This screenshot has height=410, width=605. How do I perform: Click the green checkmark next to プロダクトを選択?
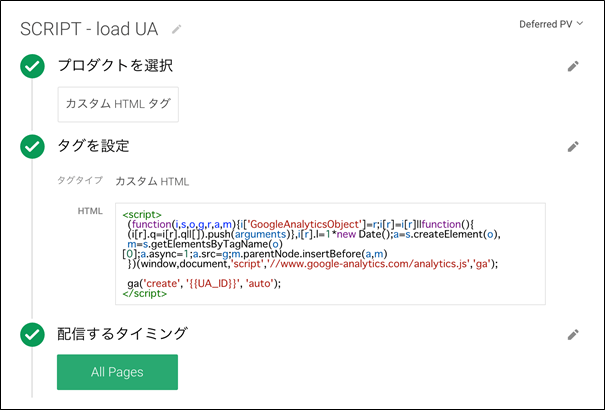pyautogui.click(x=33, y=67)
